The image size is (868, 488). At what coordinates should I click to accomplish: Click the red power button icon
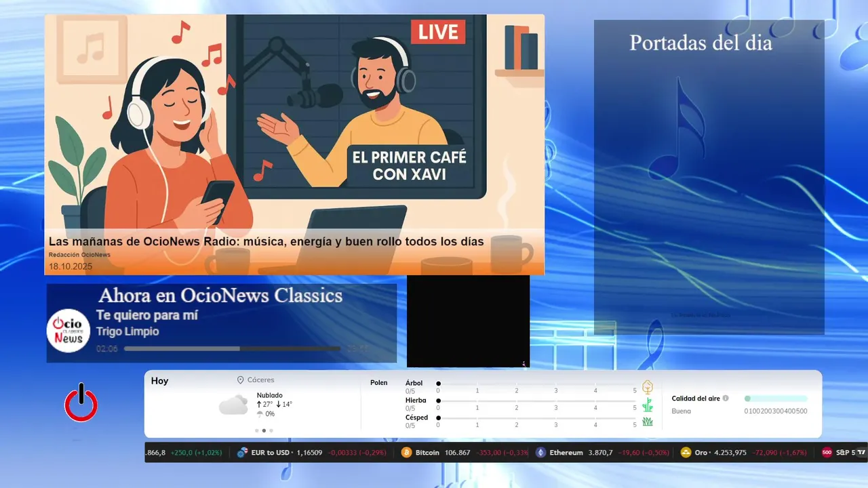pos(81,403)
